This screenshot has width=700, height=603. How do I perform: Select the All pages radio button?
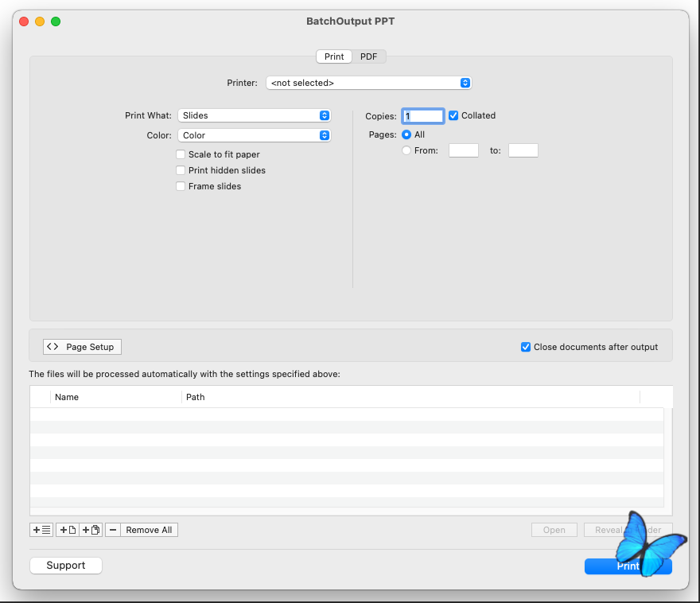tap(406, 134)
